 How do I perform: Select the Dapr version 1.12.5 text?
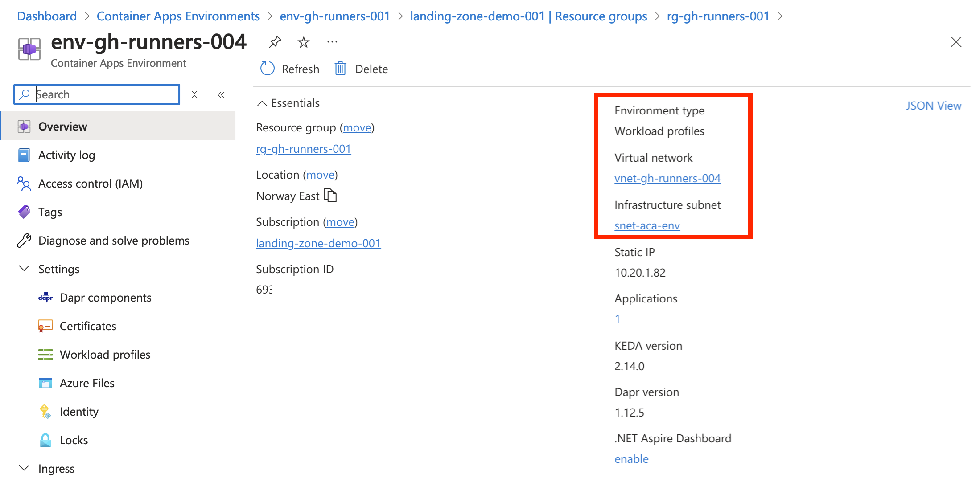630,413
